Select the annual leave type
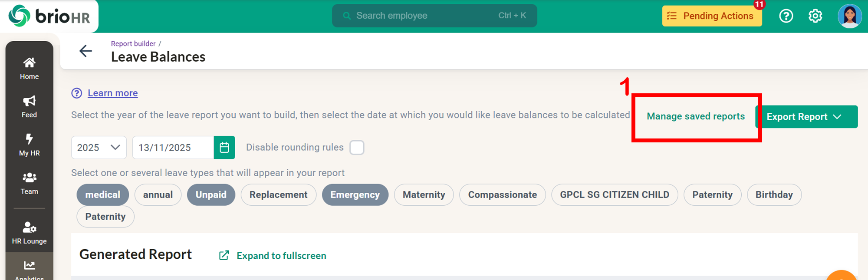The width and height of the screenshot is (868, 280). click(158, 195)
